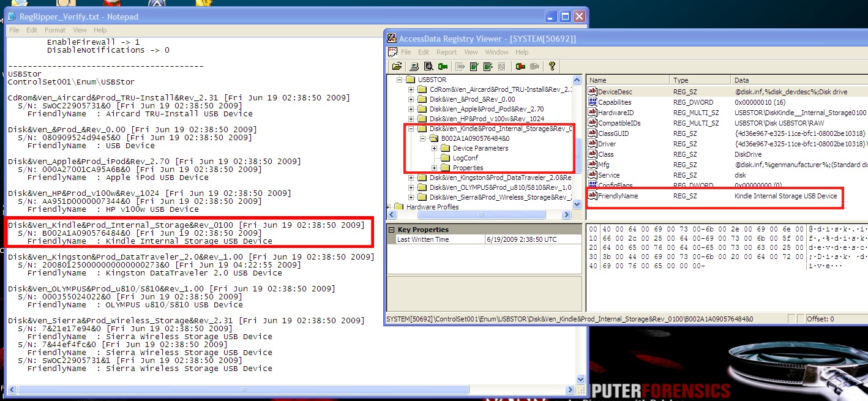This screenshot has height=401, width=868.
Task: Open the File menu in Notepad
Action: coord(14,30)
